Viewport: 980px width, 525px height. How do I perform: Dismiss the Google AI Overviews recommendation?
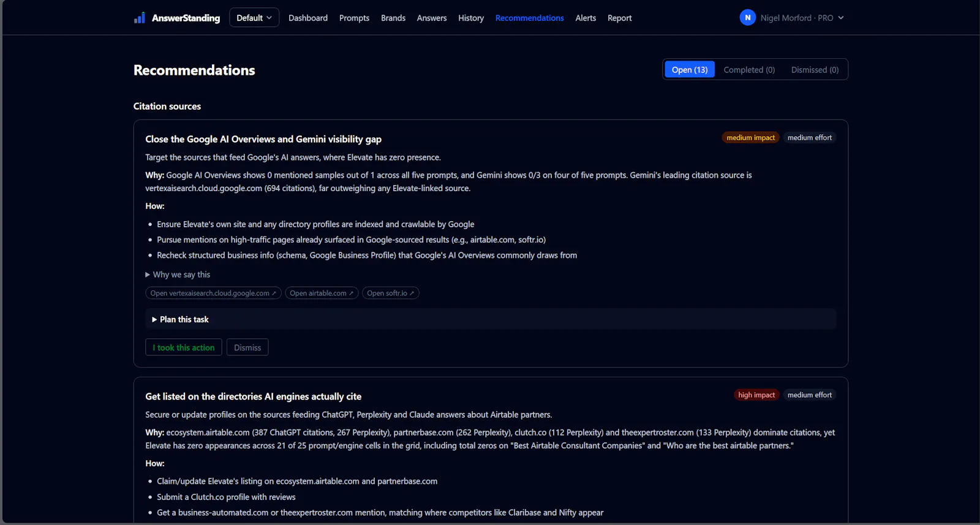coord(247,347)
